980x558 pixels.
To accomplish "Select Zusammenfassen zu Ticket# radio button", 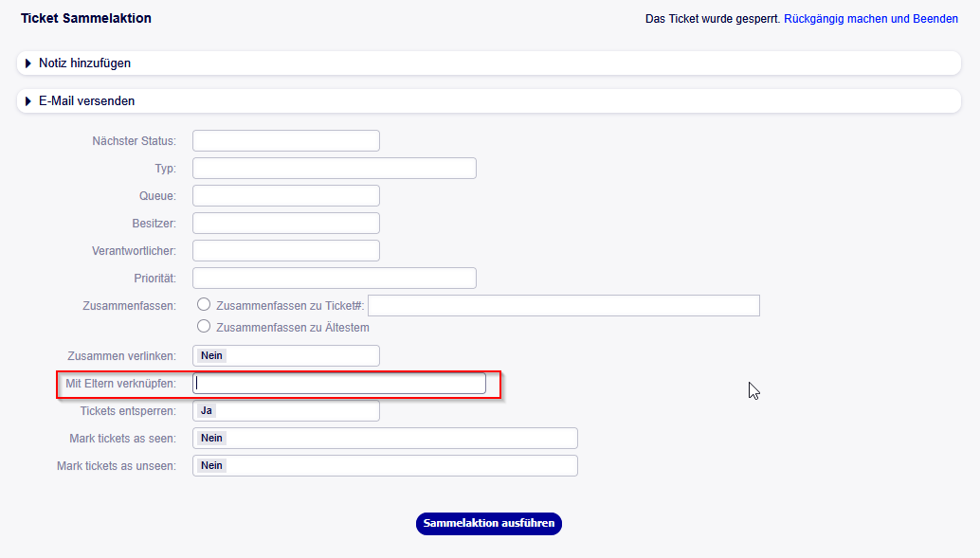I will pyautogui.click(x=204, y=305).
